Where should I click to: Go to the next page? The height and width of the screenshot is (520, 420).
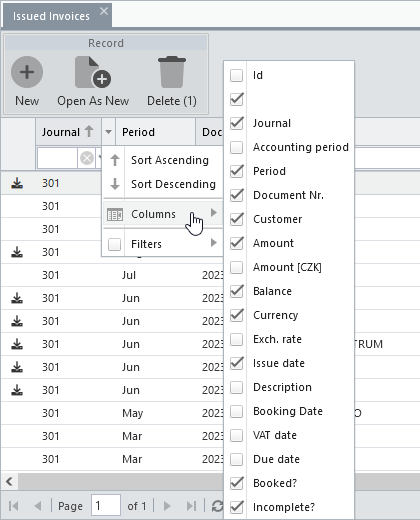click(x=167, y=506)
